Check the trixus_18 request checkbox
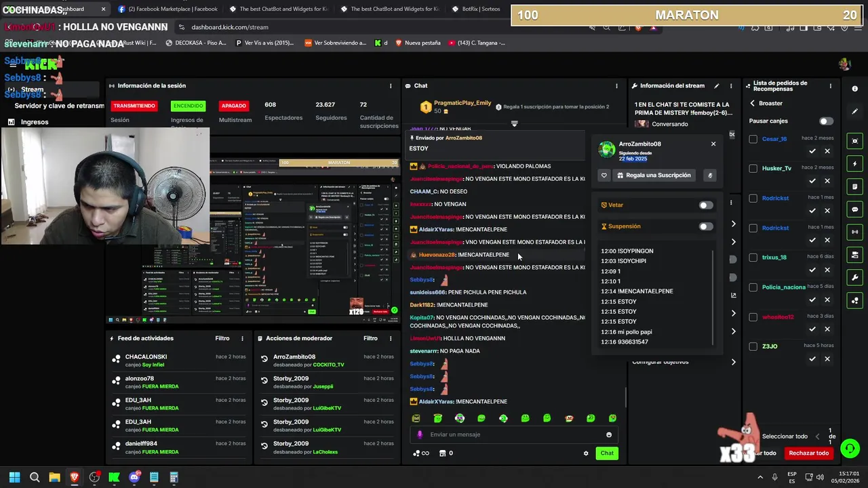Image resolution: width=868 pixels, height=488 pixels. pos(753,258)
